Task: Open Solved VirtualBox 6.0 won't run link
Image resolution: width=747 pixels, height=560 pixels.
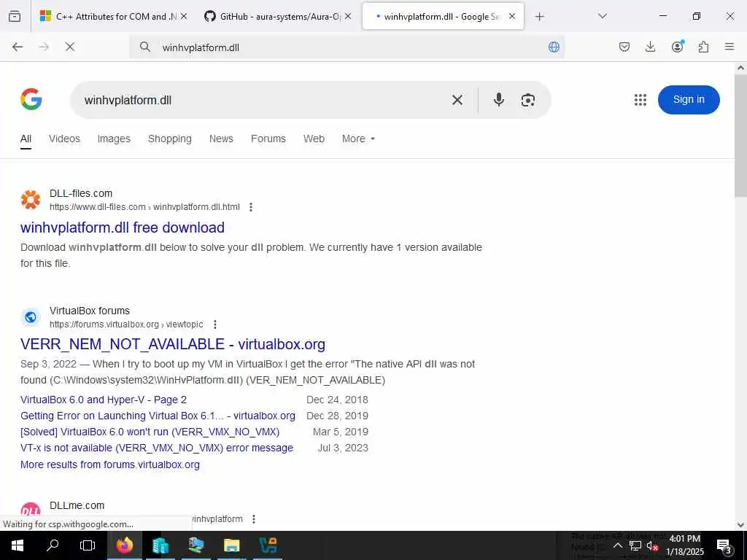Action: point(150,432)
